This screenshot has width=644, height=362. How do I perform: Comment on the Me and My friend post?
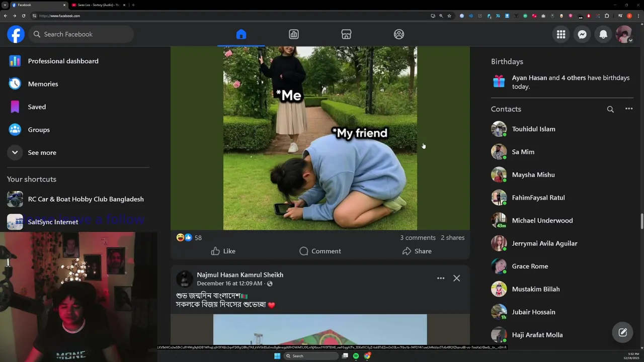(320, 251)
